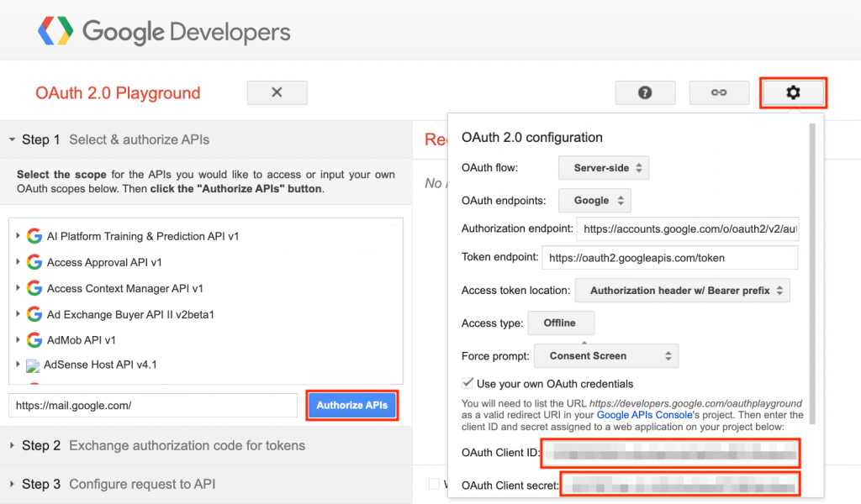Collapse Step 1 Select & authorize APIs
The width and height of the screenshot is (861, 504).
[12, 139]
